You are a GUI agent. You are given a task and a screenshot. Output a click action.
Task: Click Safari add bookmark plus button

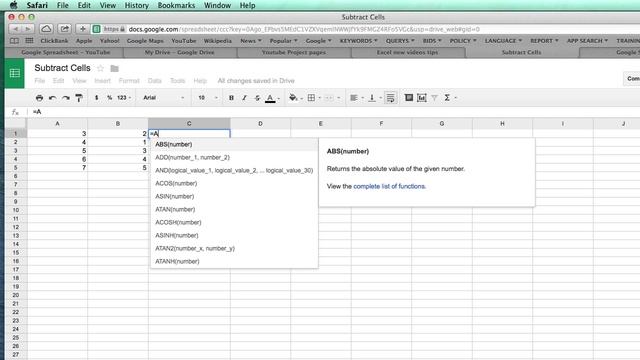tap(82, 29)
